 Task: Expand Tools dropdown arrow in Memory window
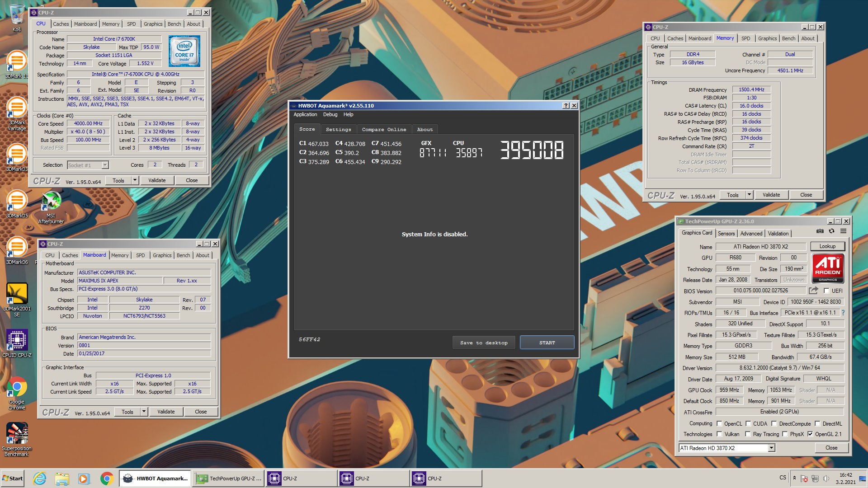(749, 195)
